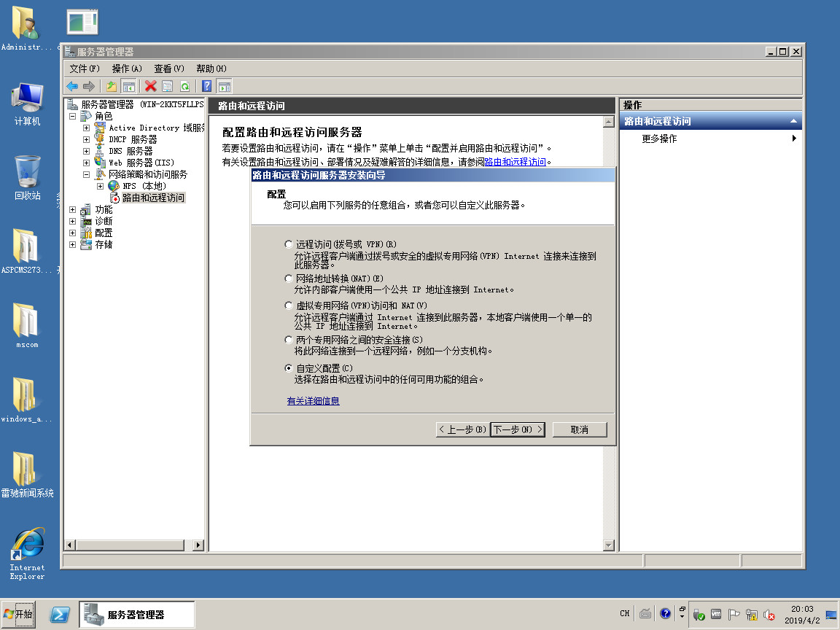The image size is (840, 630).
Task: Expand the 更多操作 submenu arrow
Action: (794, 139)
